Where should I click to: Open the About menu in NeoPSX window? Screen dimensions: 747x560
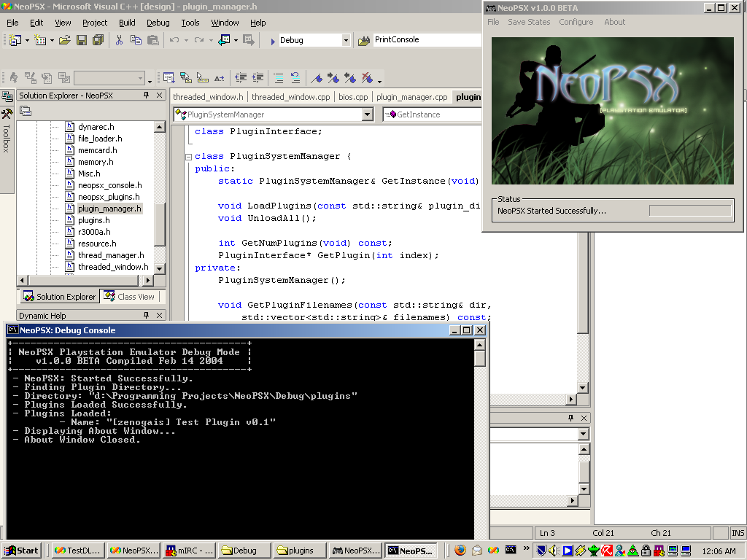pyautogui.click(x=614, y=22)
